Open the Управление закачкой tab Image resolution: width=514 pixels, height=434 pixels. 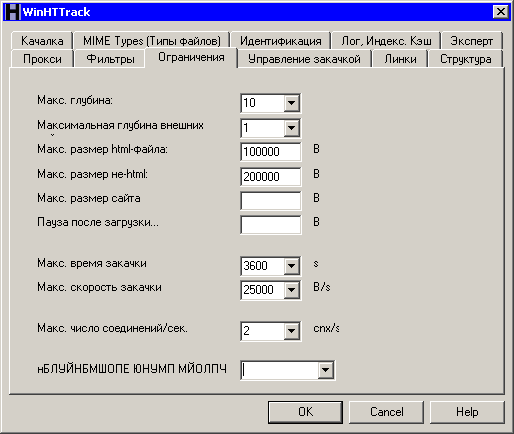coord(304,59)
